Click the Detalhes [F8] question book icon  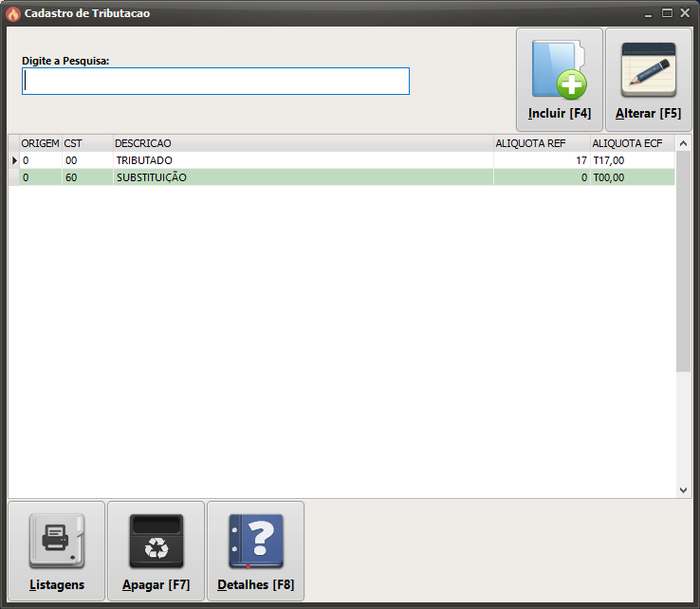tap(256, 541)
